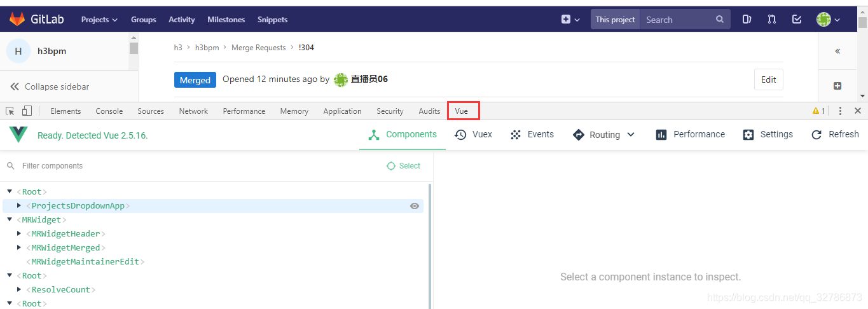Select the Vue devtools tab
This screenshot has height=309, width=868.
click(x=462, y=111)
